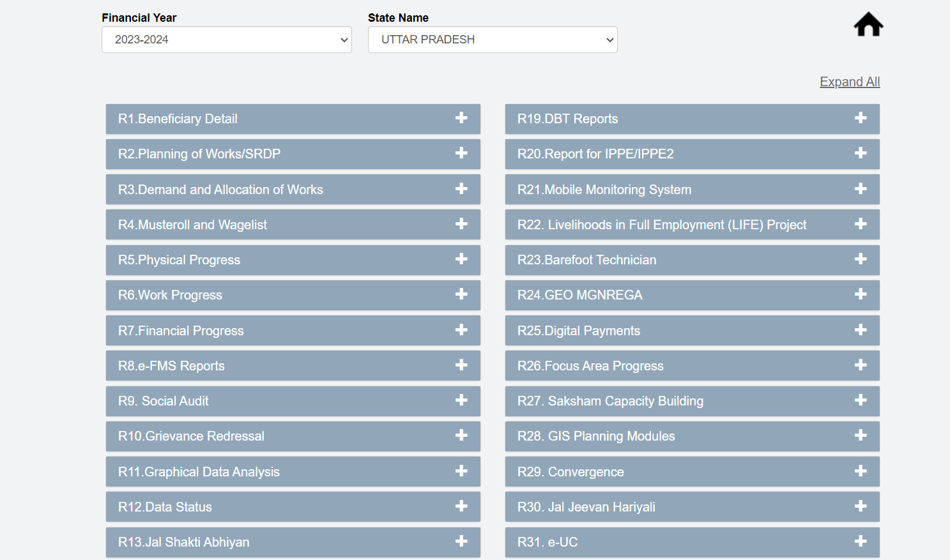This screenshot has height=560, width=950.
Task: Open R13.Jal Shakti Abhiyan section
Action: [183, 542]
